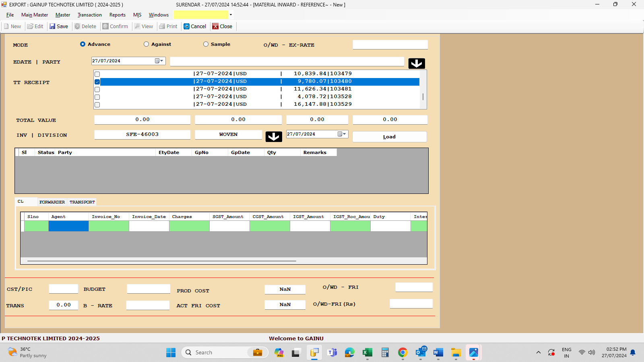Screen dimensions: 644x362
Task: Open the yellow menu bar combo box
Action: point(231,15)
